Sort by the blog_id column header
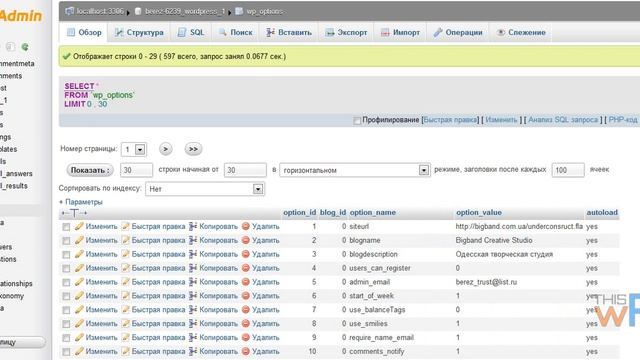The height and width of the screenshot is (360, 640). (x=333, y=212)
